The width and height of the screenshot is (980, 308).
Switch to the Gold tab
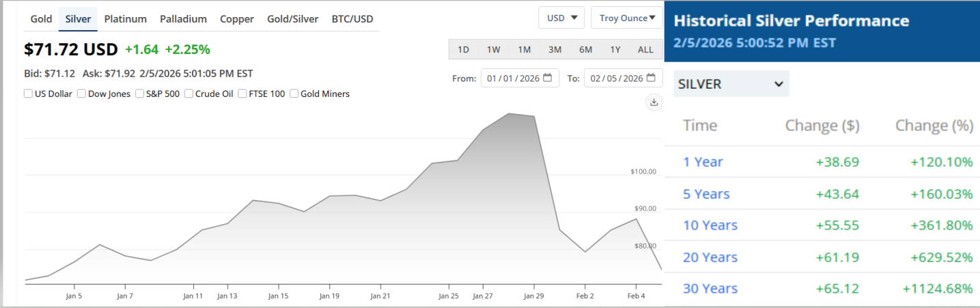click(41, 19)
